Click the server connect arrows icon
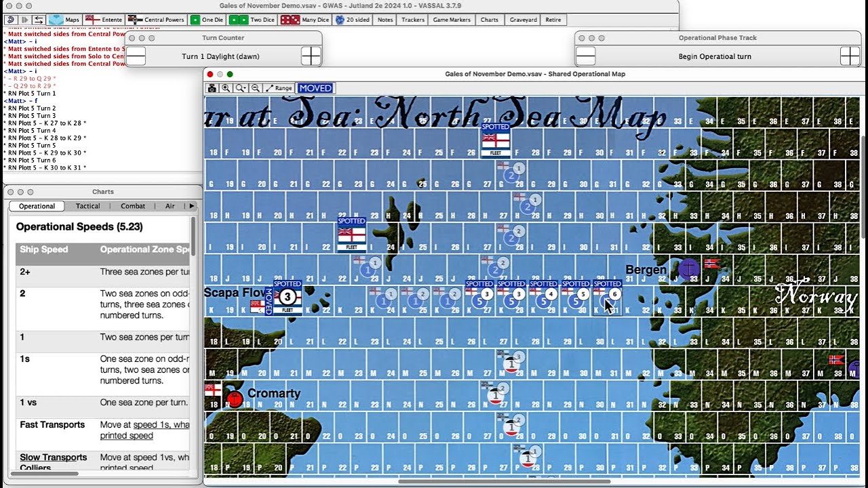 (x=39, y=20)
